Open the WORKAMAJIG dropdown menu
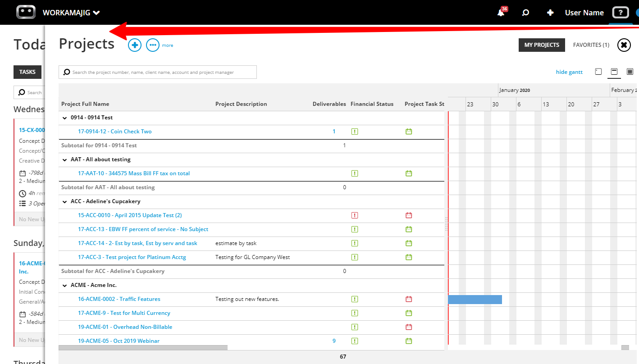Viewport: 639px width, 364px height. [71, 13]
